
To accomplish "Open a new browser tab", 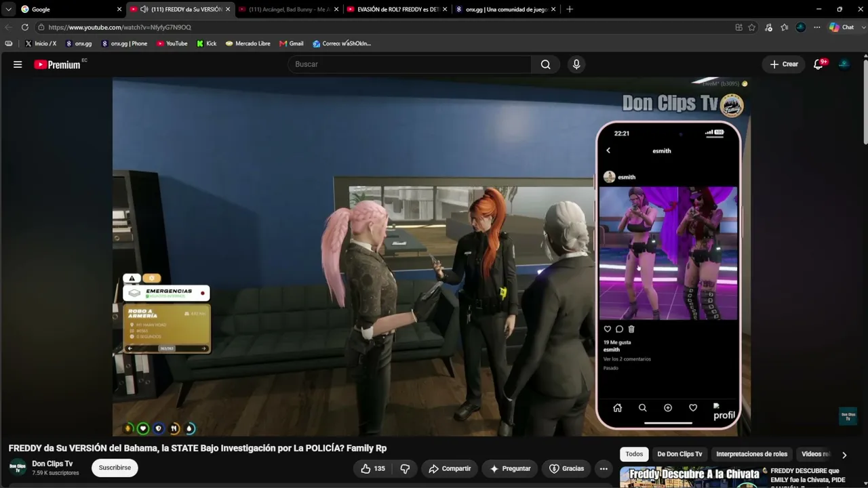I will click(x=570, y=9).
